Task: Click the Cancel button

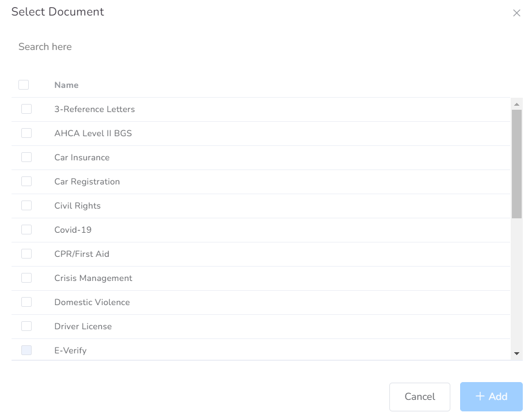Action: (x=420, y=397)
